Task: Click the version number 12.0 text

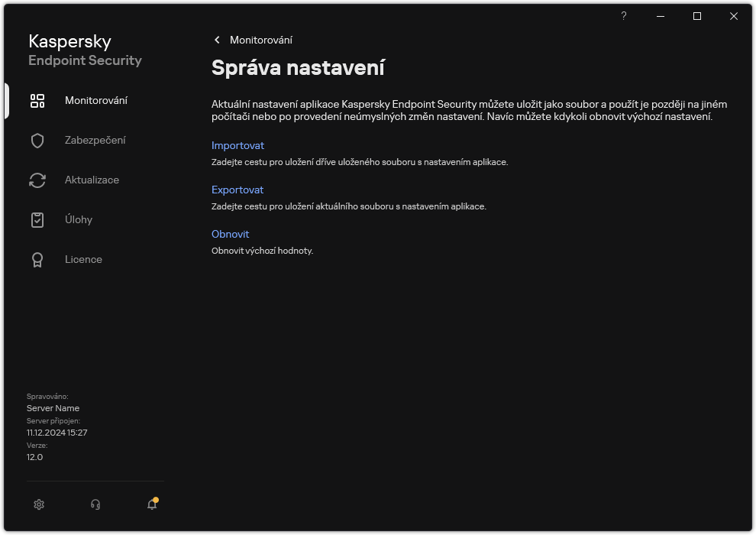Action: pos(34,456)
